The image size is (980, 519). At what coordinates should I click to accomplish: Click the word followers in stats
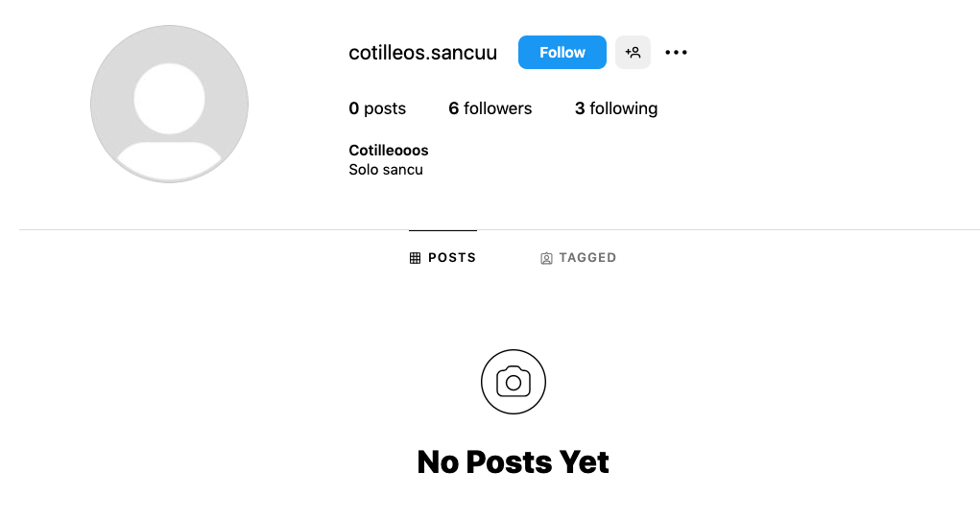[x=497, y=108]
